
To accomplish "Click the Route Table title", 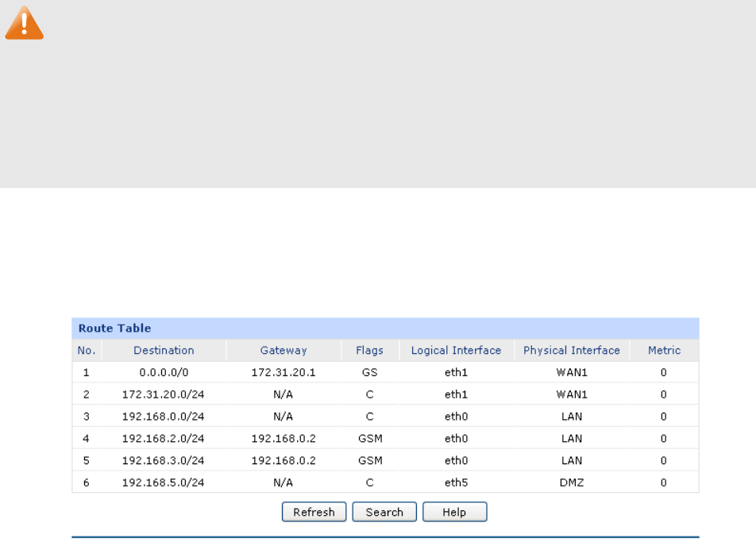I will (x=114, y=328).
